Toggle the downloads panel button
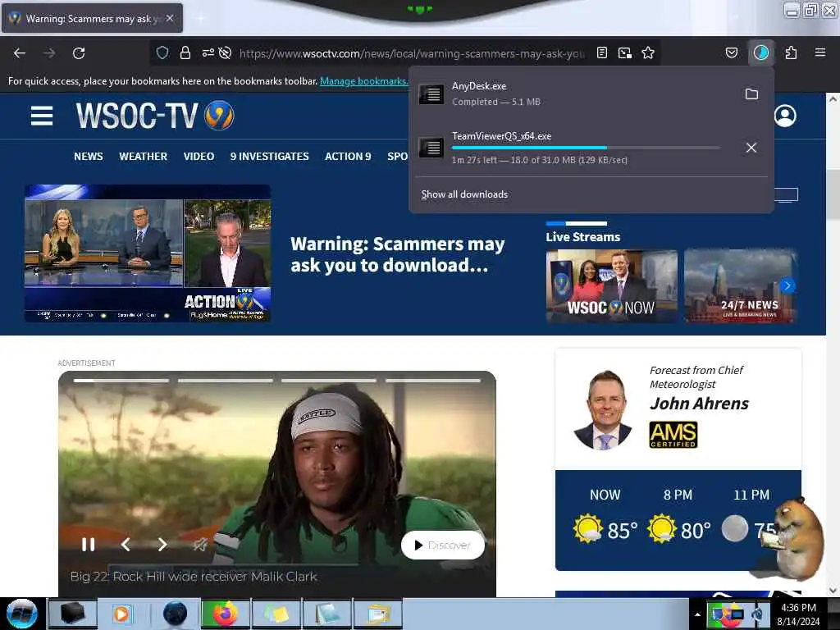 (761, 52)
